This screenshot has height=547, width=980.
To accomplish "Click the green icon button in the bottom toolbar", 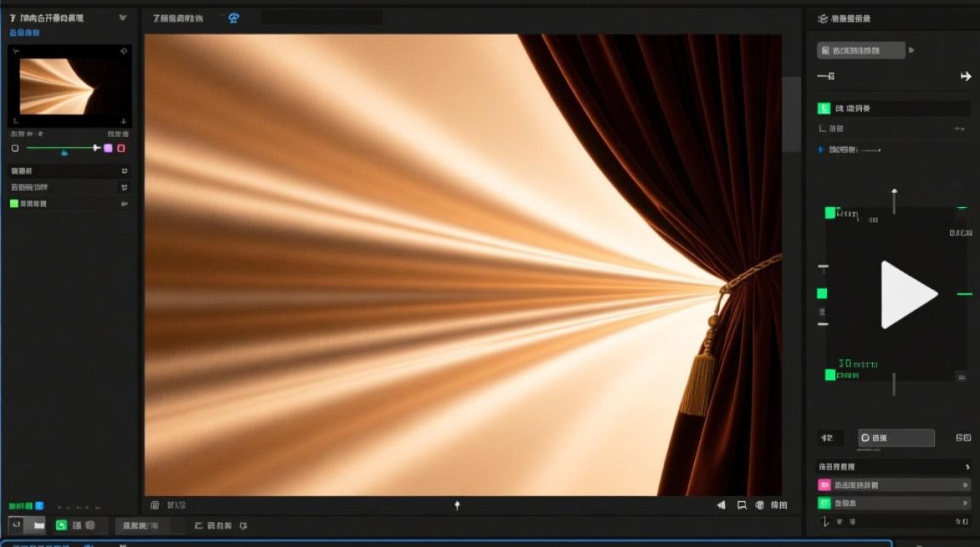I will pyautogui.click(x=61, y=525).
